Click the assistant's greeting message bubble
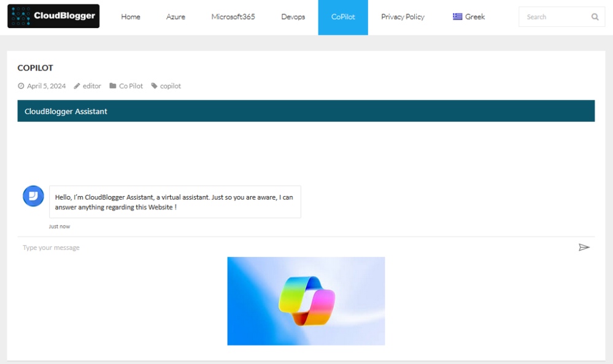This screenshot has width=613, height=364. click(x=175, y=202)
